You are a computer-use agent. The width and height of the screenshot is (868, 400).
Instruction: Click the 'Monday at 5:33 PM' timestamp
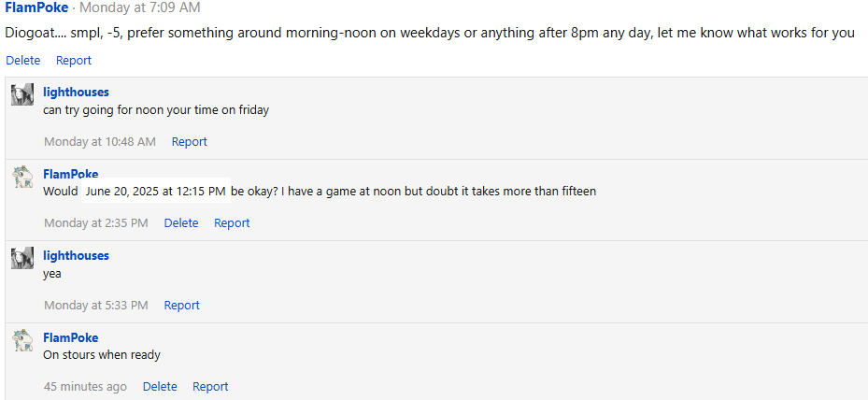(95, 306)
